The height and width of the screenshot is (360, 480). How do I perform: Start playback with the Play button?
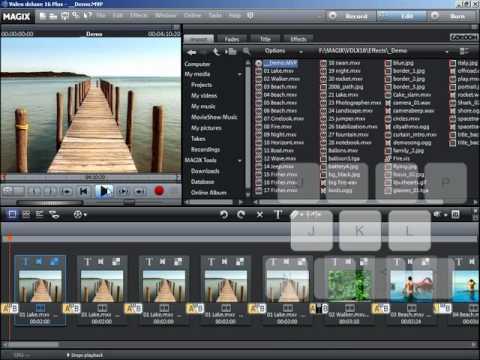coord(105,191)
